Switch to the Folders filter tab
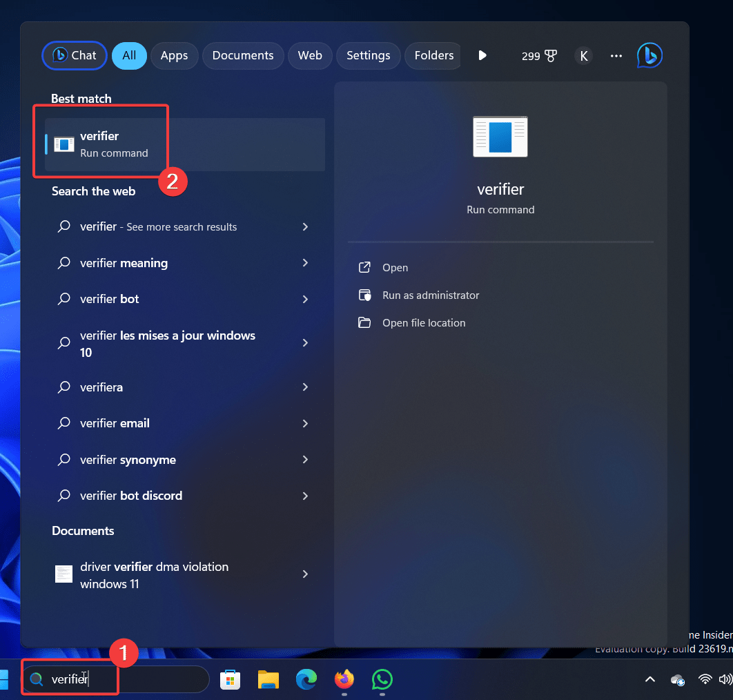The image size is (733, 700). 433,56
